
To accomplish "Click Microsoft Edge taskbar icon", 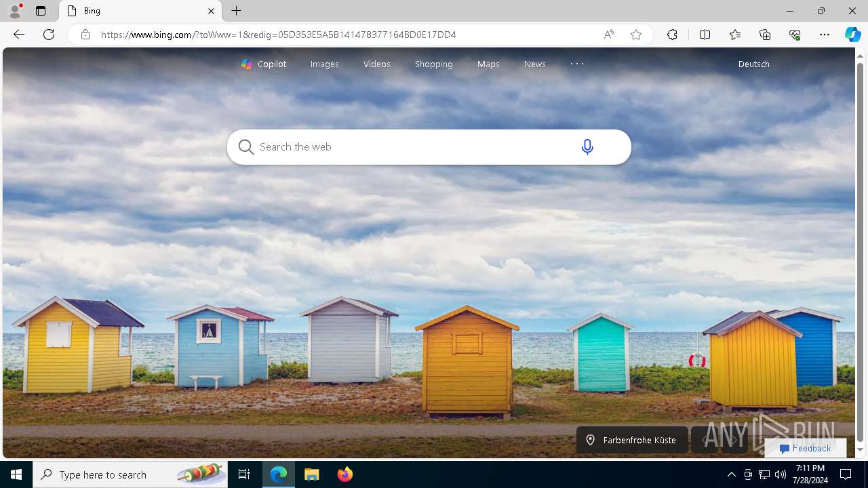I will pyautogui.click(x=279, y=474).
